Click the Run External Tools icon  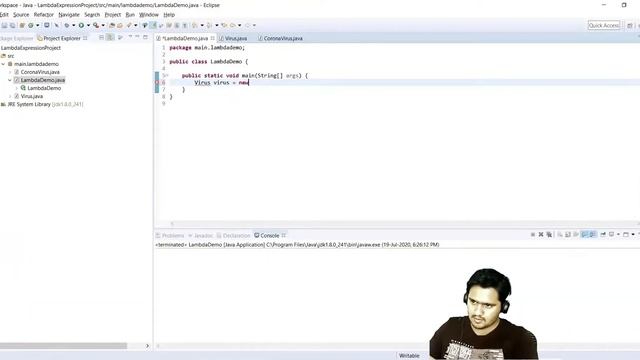point(96,25)
